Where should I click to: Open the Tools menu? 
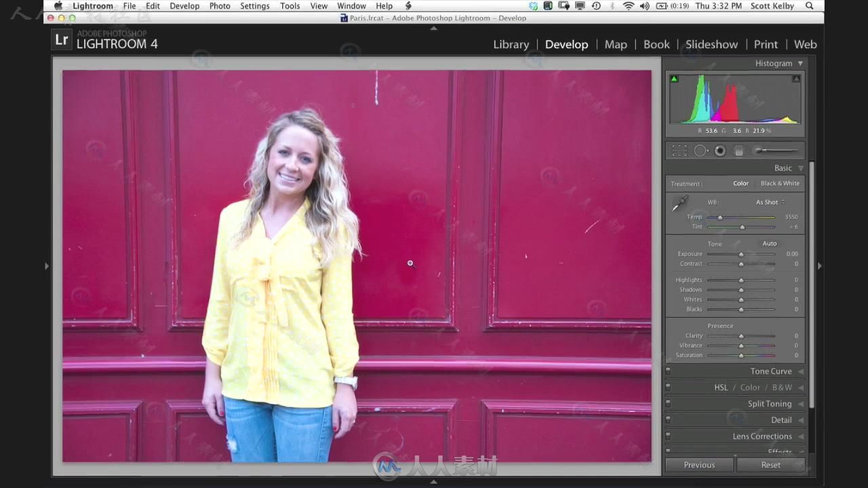pyautogui.click(x=290, y=6)
